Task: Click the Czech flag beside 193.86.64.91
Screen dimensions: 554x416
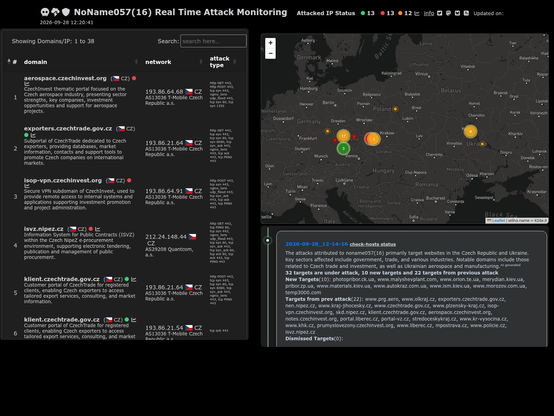Action: tap(189, 191)
